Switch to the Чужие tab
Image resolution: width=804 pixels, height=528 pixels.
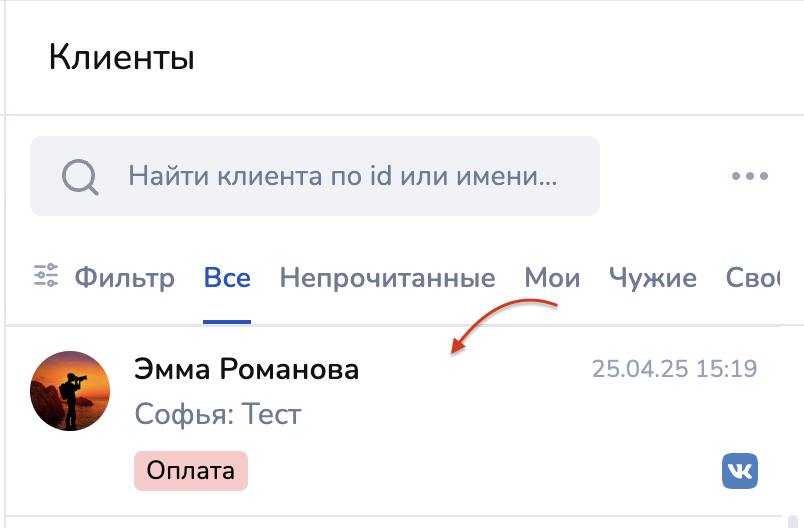tap(652, 277)
